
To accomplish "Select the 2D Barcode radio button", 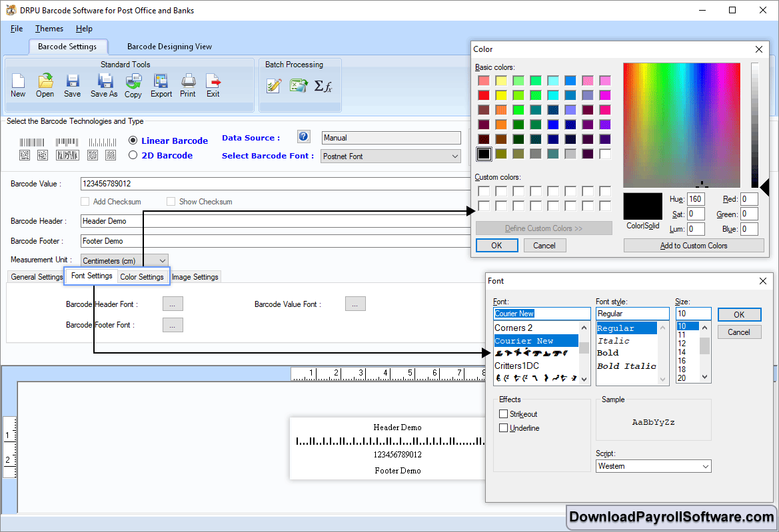I will tap(133, 155).
